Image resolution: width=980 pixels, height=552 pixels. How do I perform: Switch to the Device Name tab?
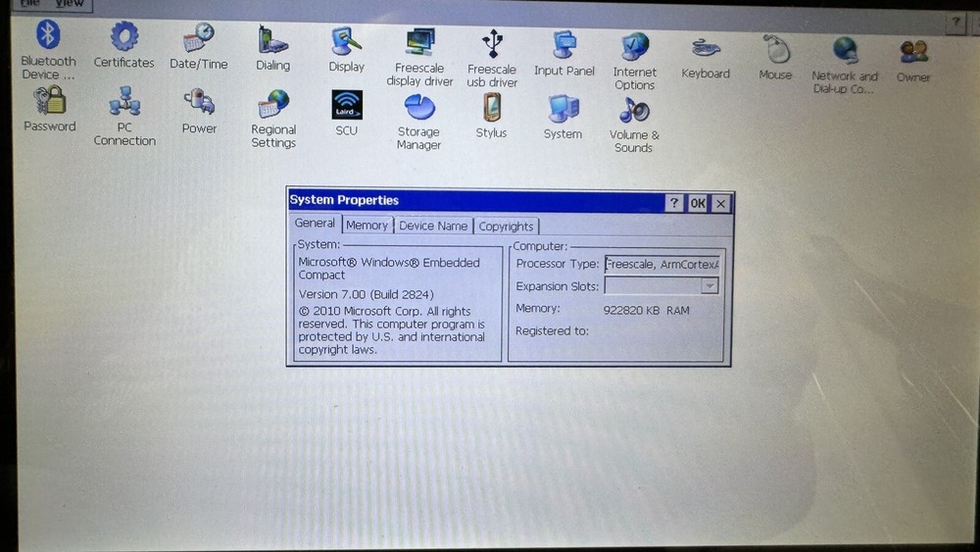coord(433,226)
